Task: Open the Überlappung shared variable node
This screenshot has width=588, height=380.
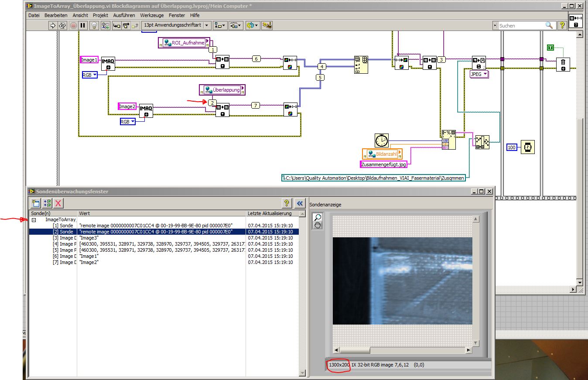Action: tap(222, 90)
